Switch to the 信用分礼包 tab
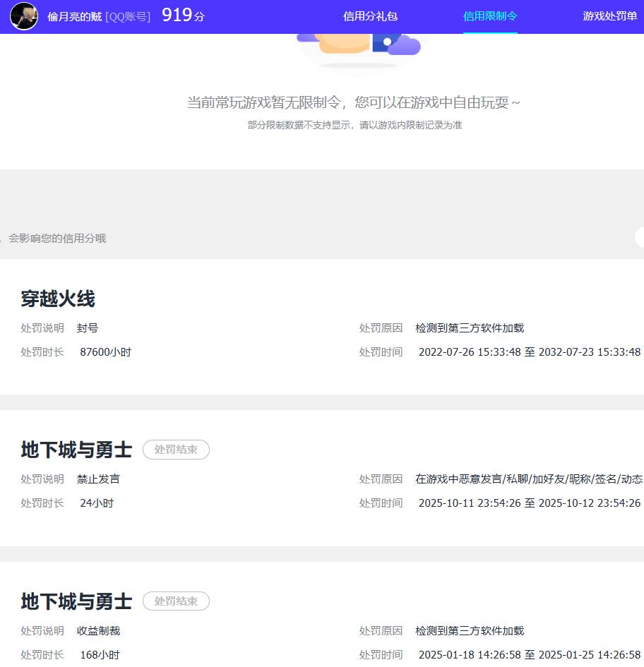Screen dimensions: 644x667 click(369, 16)
